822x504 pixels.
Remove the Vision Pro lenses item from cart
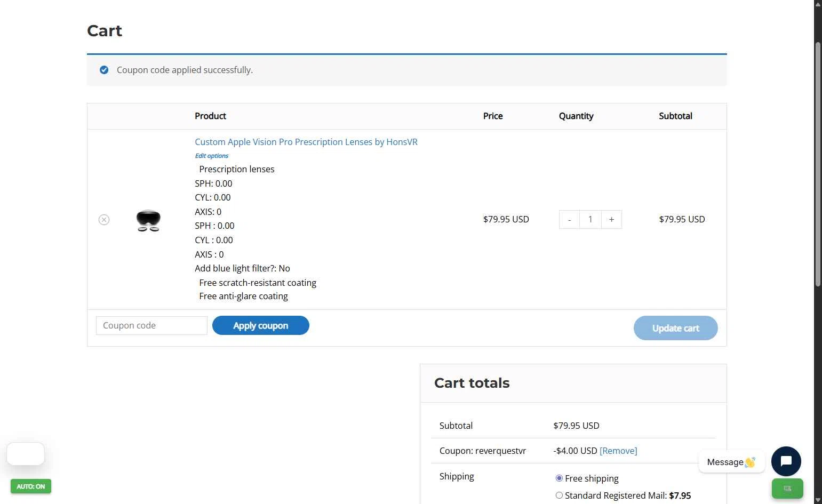point(104,220)
